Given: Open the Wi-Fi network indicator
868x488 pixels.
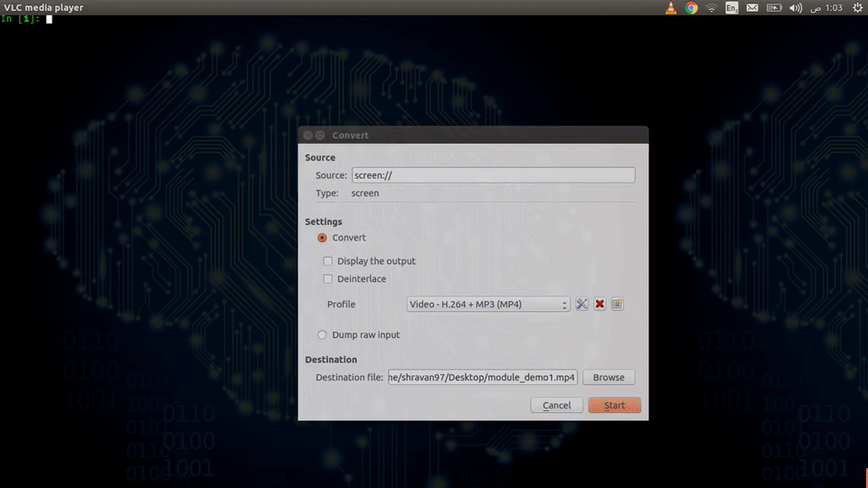Looking at the screenshot, I should (712, 8).
